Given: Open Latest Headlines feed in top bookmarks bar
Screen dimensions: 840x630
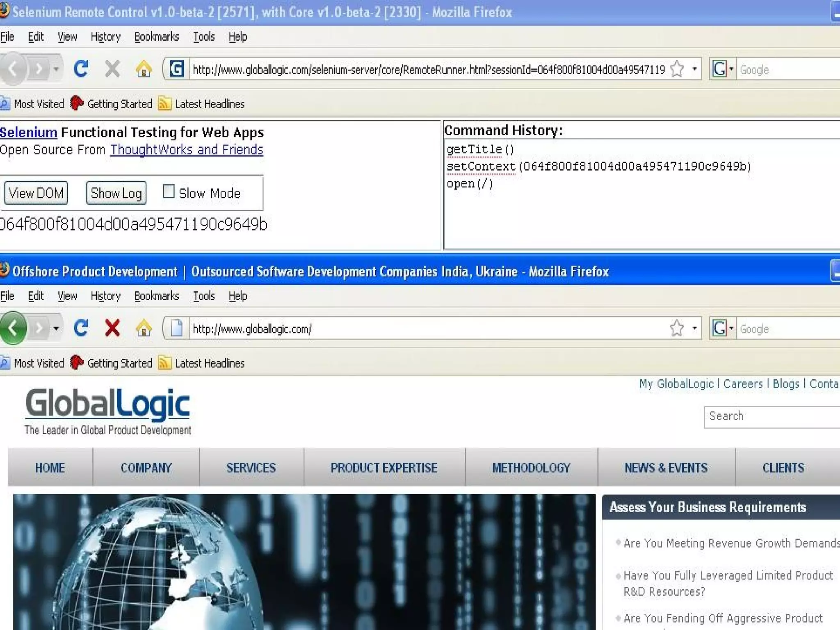Looking at the screenshot, I should (x=209, y=104).
